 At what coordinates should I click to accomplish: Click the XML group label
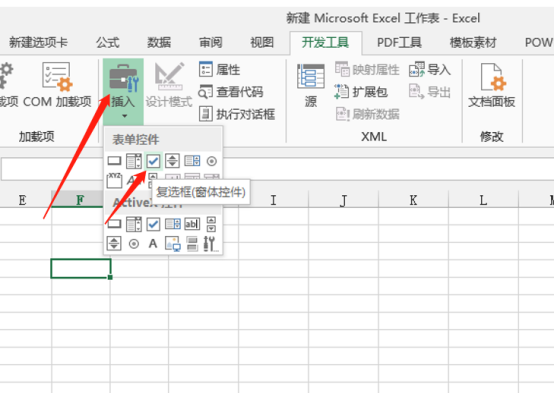[374, 136]
